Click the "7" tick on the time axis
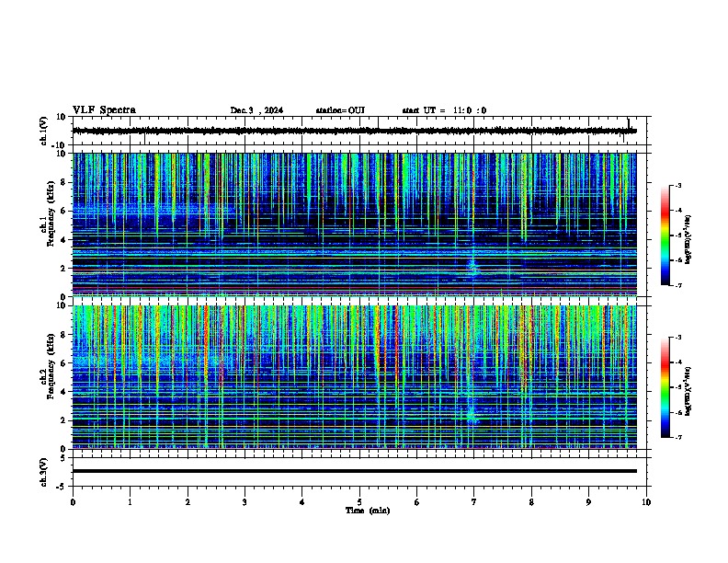The height and width of the screenshot is (563, 728). click(x=474, y=502)
